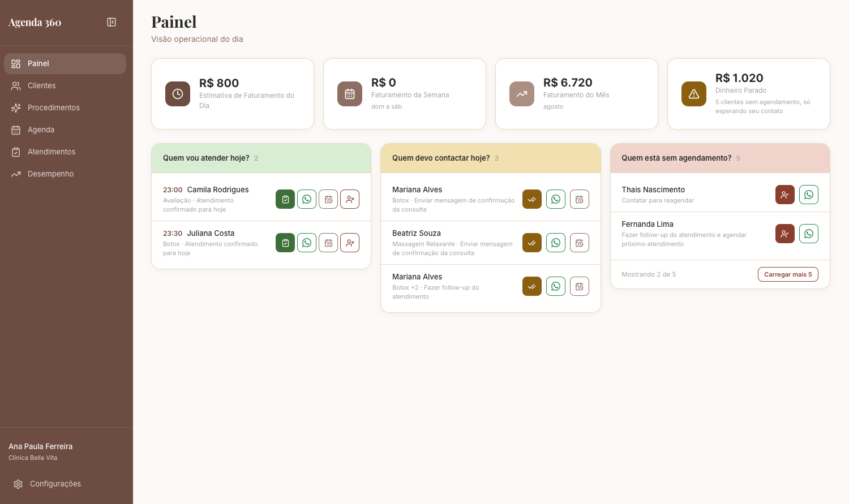Screen dimensions: 849x504
Task: Open Procedimentos section
Action: click(x=65, y=107)
